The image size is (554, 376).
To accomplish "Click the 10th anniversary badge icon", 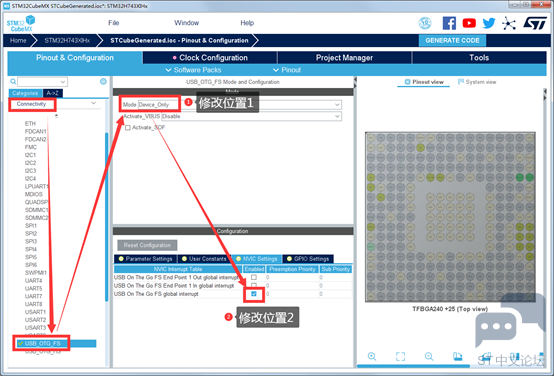I will click(x=425, y=23).
